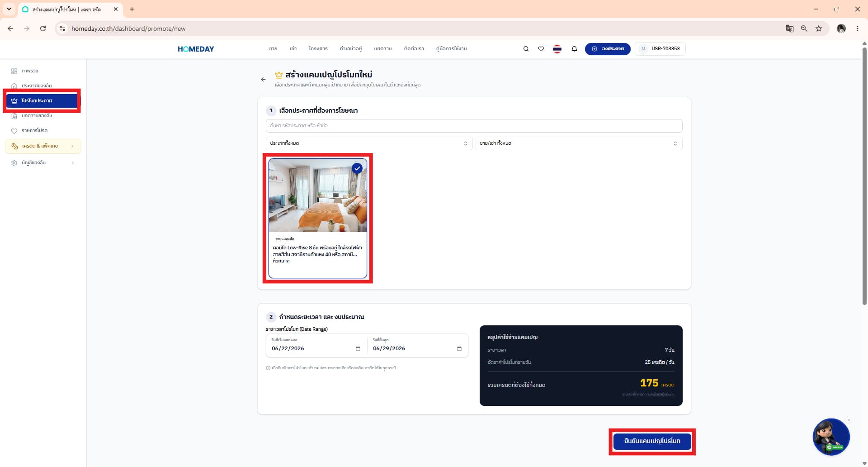Expand บัญชีของฉัน sidebar item
The height and width of the screenshot is (467, 868).
point(43,163)
